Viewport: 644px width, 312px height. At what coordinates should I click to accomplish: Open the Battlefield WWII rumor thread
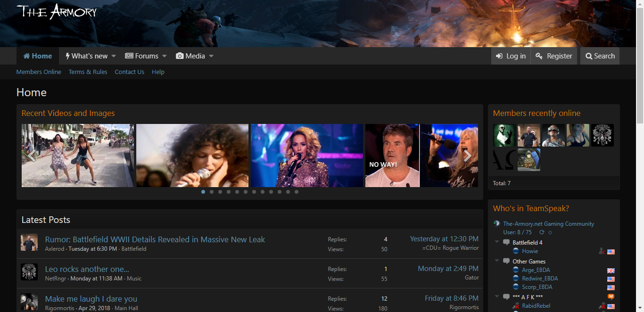(155, 239)
